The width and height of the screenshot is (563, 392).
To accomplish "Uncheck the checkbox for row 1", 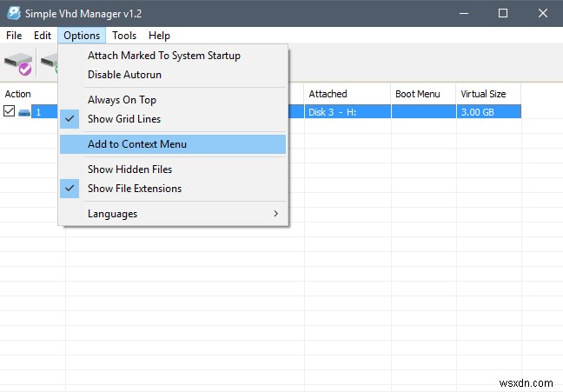I will pos(10,112).
